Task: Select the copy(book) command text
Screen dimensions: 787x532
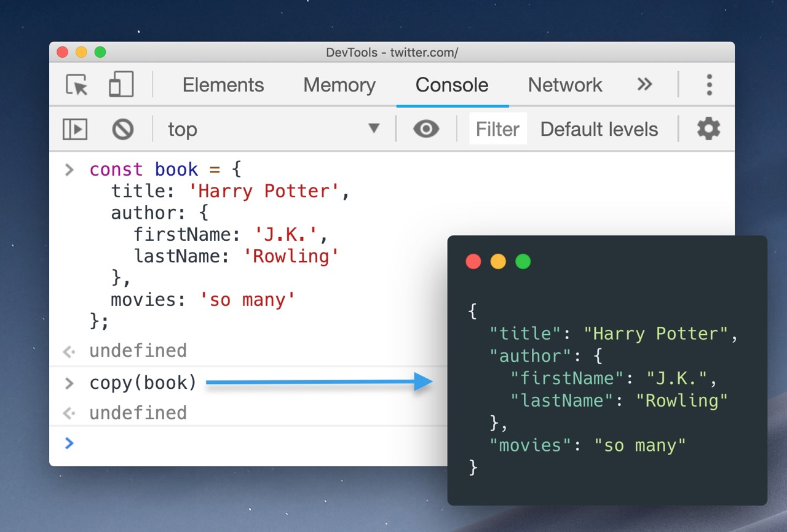Action: (x=143, y=382)
